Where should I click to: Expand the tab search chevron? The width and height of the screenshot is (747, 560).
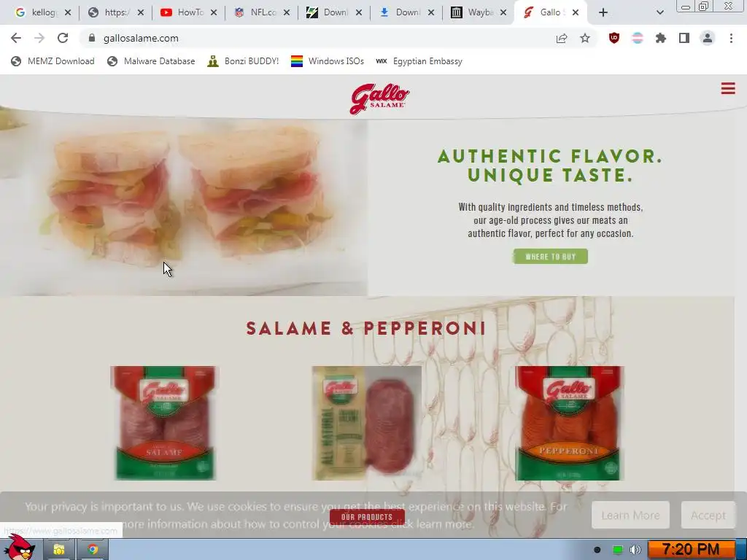click(659, 12)
